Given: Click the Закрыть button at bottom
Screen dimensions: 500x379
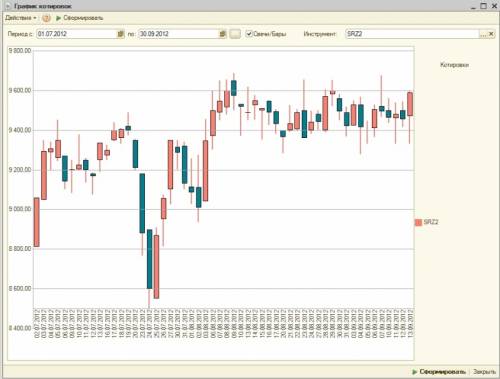Looking at the screenshot, I should (x=484, y=371).
